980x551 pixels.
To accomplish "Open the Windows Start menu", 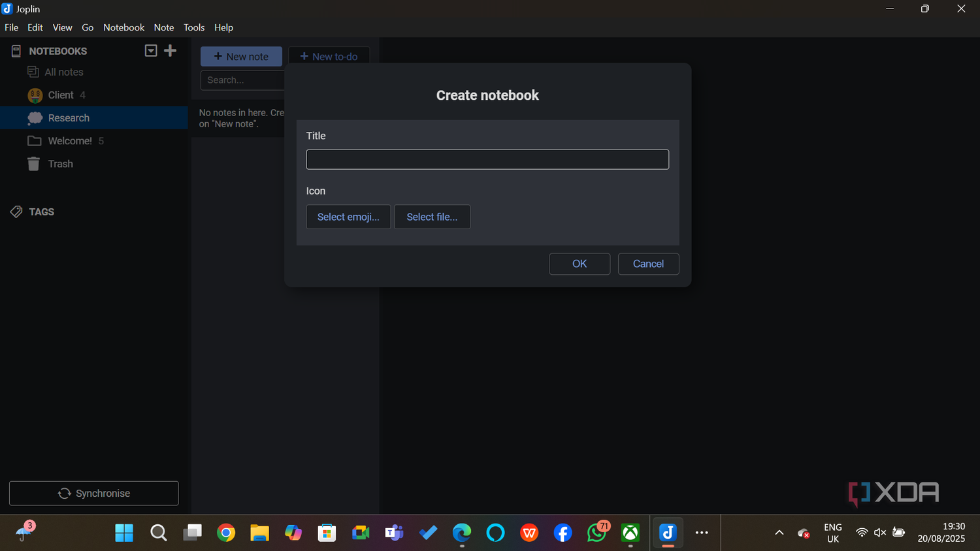I will (124, 533).
